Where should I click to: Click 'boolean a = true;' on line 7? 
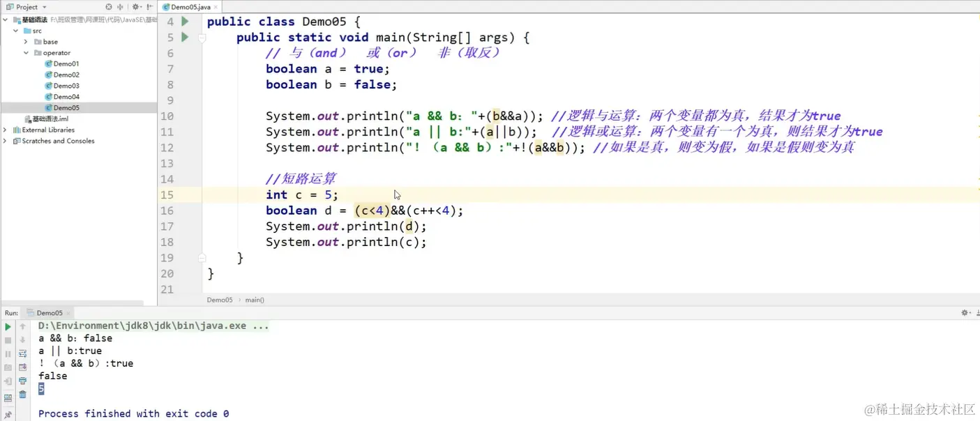pyautogui.click(x=327, y=69)
